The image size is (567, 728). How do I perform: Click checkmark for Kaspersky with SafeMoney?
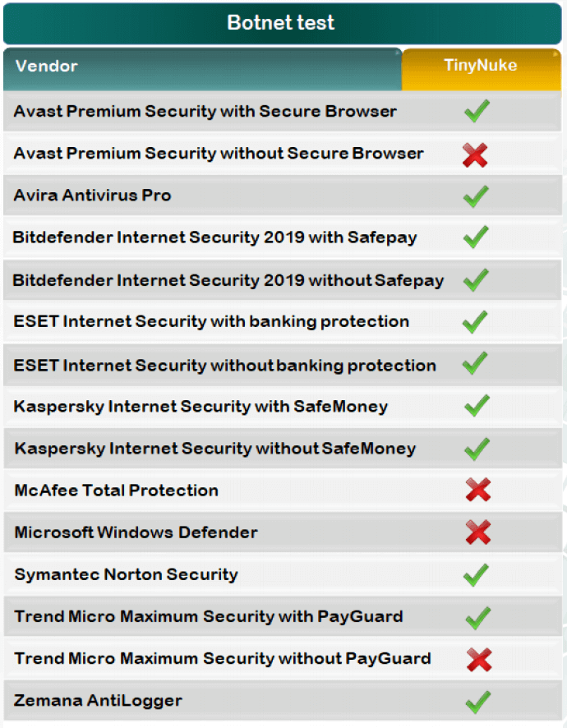[x=477, y=406]
